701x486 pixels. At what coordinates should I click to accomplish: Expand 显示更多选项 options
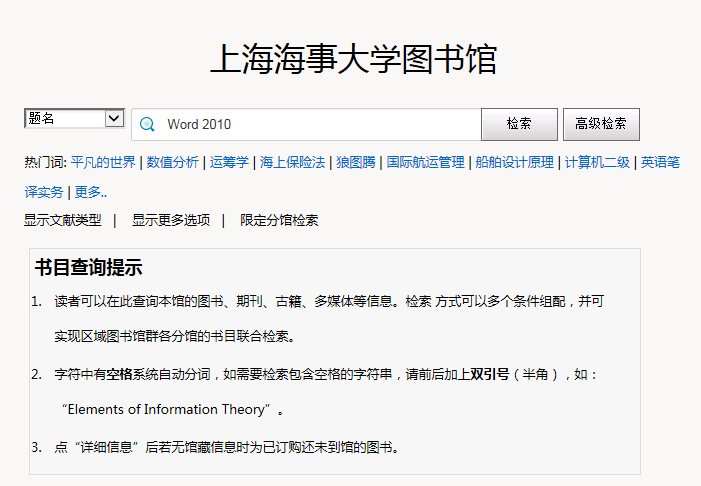pos(171,220)
